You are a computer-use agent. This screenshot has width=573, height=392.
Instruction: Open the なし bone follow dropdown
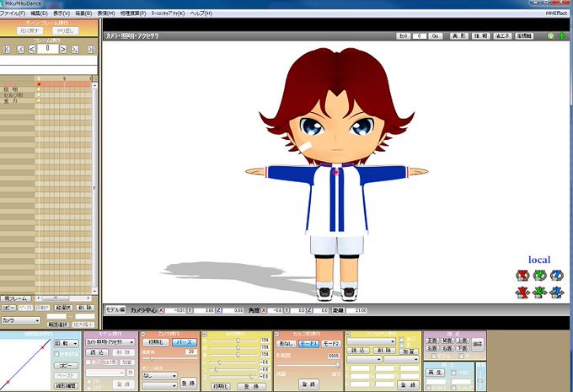[160, 375]
